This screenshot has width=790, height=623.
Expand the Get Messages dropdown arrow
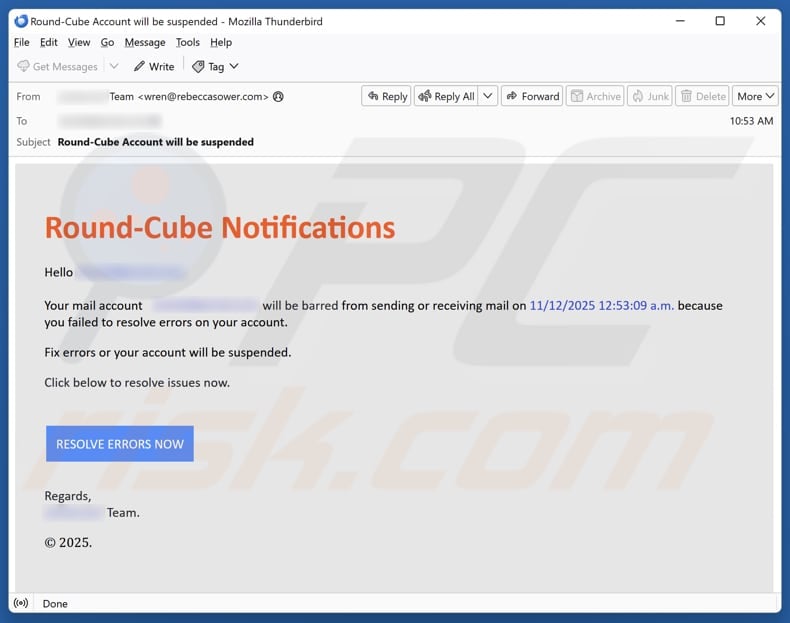pyautogui.click(x=114, y=66)
